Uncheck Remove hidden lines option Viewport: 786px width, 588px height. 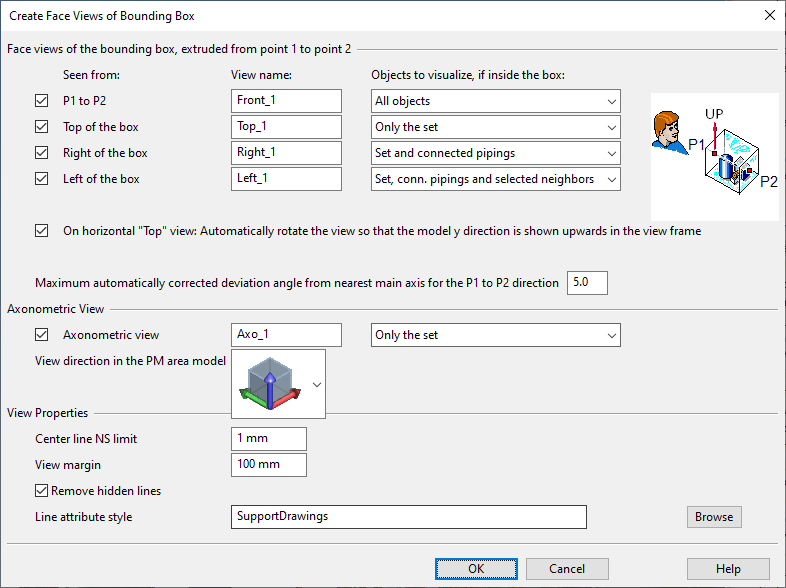point(41,491)
